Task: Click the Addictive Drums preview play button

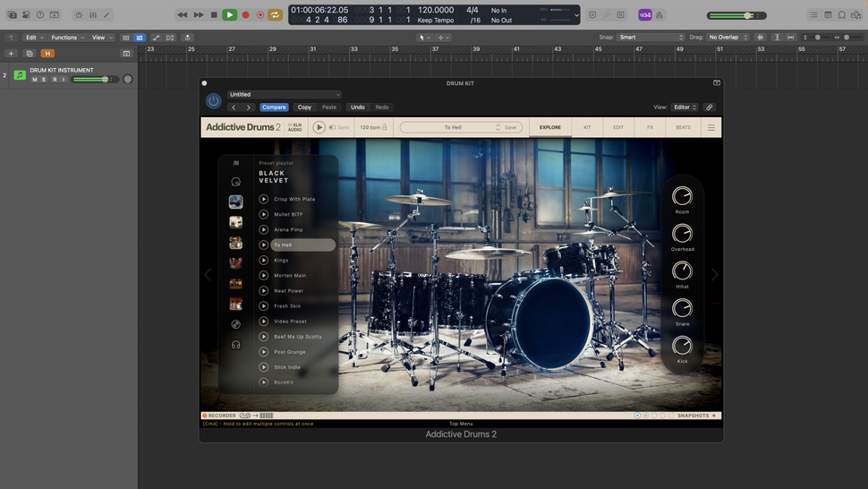Action: (319, 127)
